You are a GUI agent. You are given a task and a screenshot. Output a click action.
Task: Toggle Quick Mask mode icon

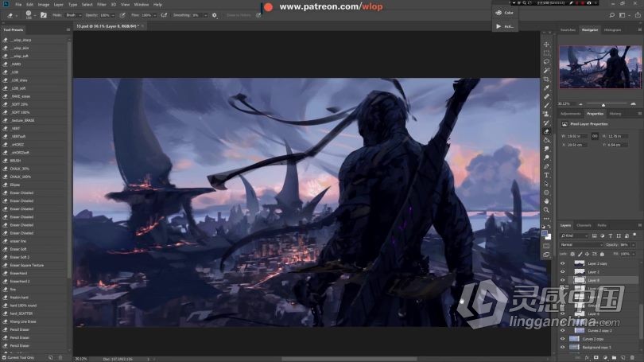coord(546,246)
